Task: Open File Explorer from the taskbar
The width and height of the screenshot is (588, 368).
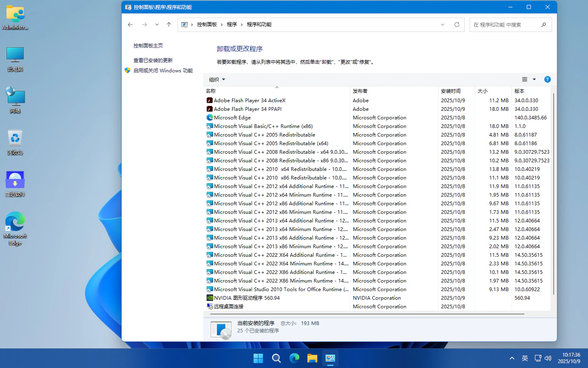Action: coord(312,359)
